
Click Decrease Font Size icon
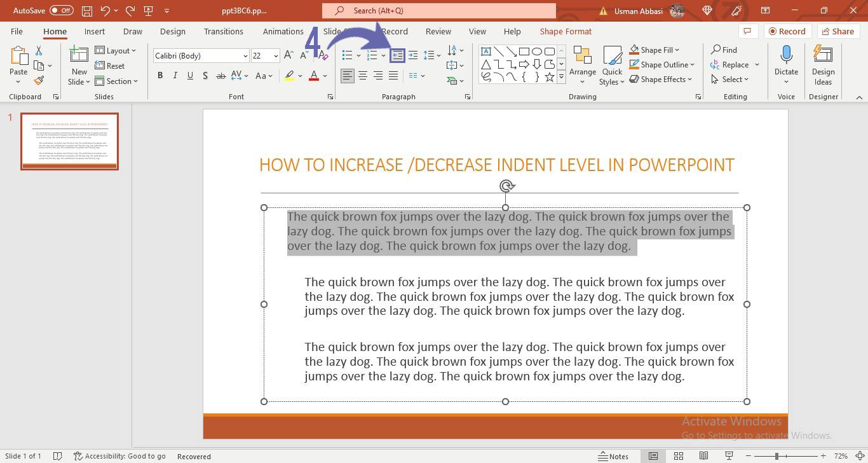(x=304, y=55)
